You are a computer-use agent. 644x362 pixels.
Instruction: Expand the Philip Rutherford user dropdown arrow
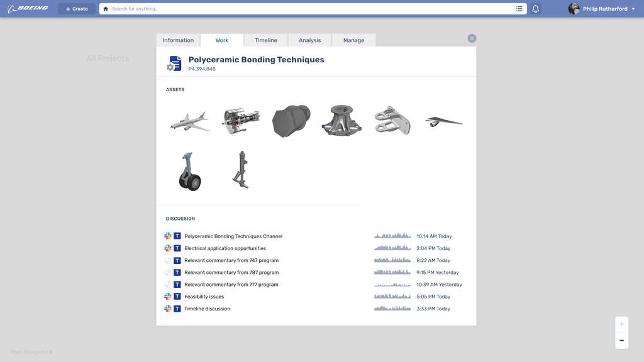click(x=633, y=9)
